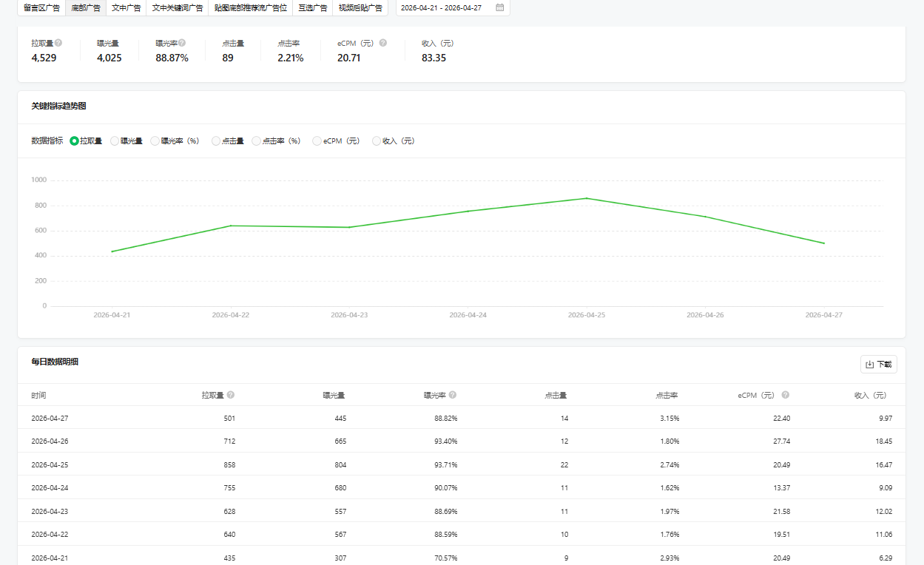Click help icon next to 拉取量 table header
Viewport: 924px width, 565px height.
coord(231,395)
